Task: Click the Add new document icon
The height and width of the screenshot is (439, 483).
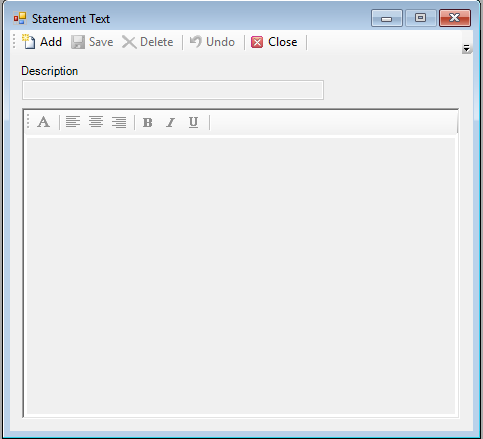Action: pyautogui.click(x=29, y=42)
